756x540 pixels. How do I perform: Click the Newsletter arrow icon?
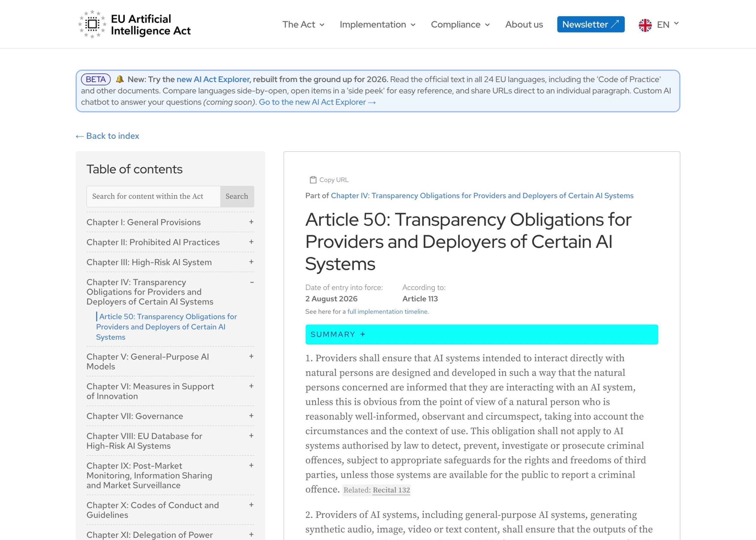615,24
